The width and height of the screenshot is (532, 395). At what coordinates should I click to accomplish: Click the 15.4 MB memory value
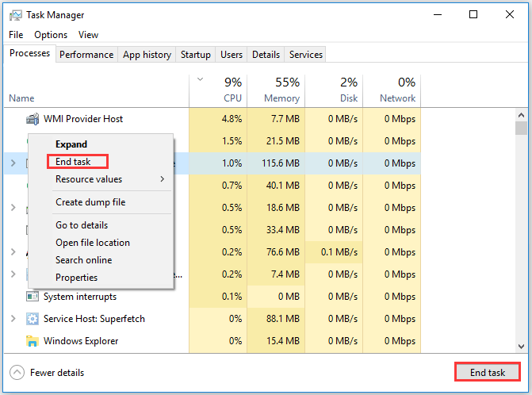[x=283, y=341]
